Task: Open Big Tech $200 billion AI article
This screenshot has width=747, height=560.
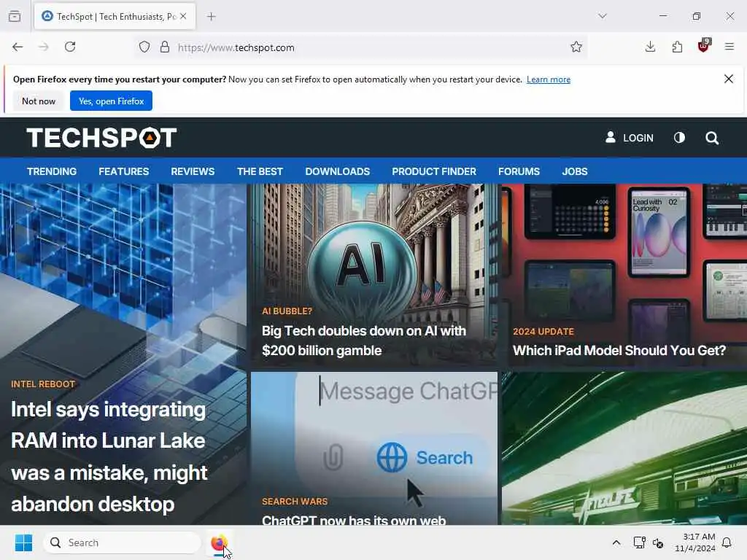Action: coord(364,341)
